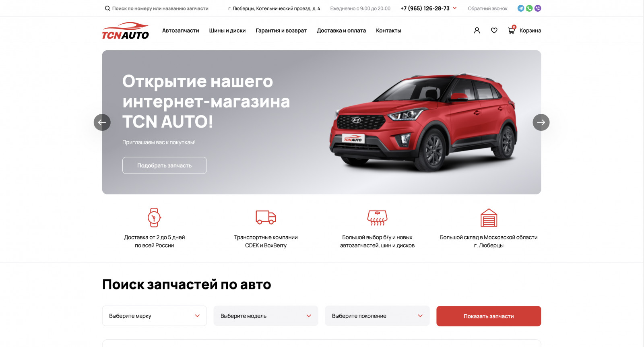The width and height of the screenshot is (644, 347).
Task: Open 'Автозапчасти' menu item
Action: [181, 31]
